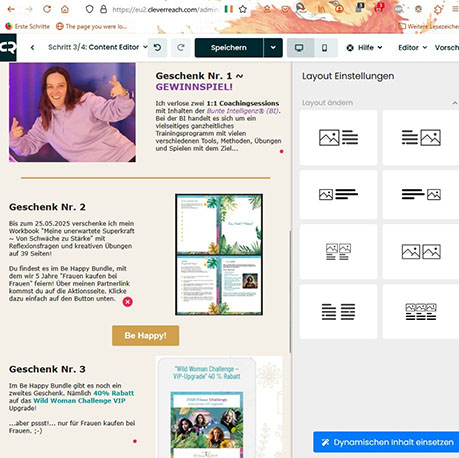Click the site security padlock icon
Viewport: 459px width, 458px height.
[104, 9]
